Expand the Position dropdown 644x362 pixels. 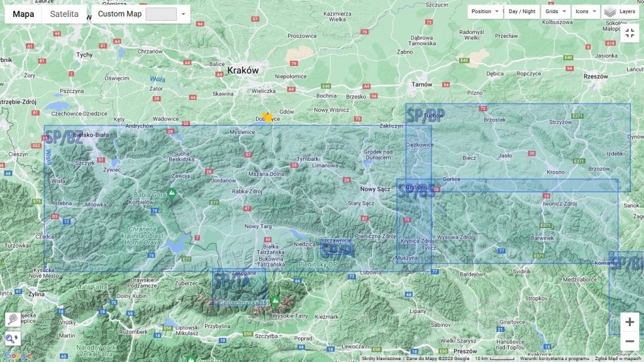point(486,11)
